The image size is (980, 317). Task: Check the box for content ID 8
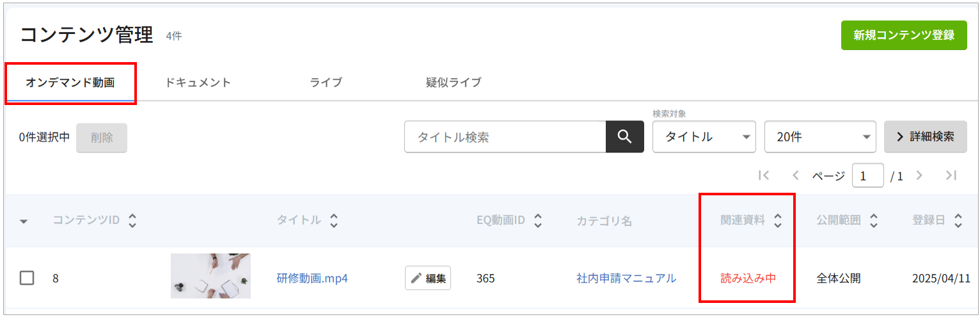(x=27, y=278)
